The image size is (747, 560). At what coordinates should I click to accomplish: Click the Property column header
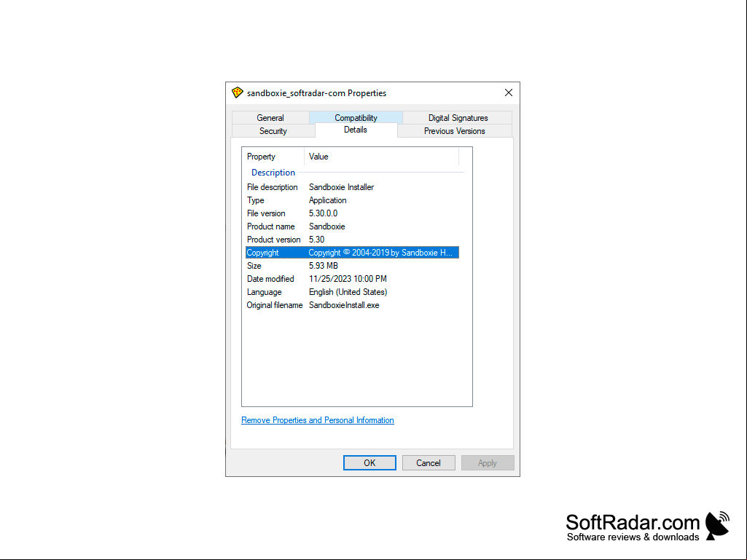(273, 157)
